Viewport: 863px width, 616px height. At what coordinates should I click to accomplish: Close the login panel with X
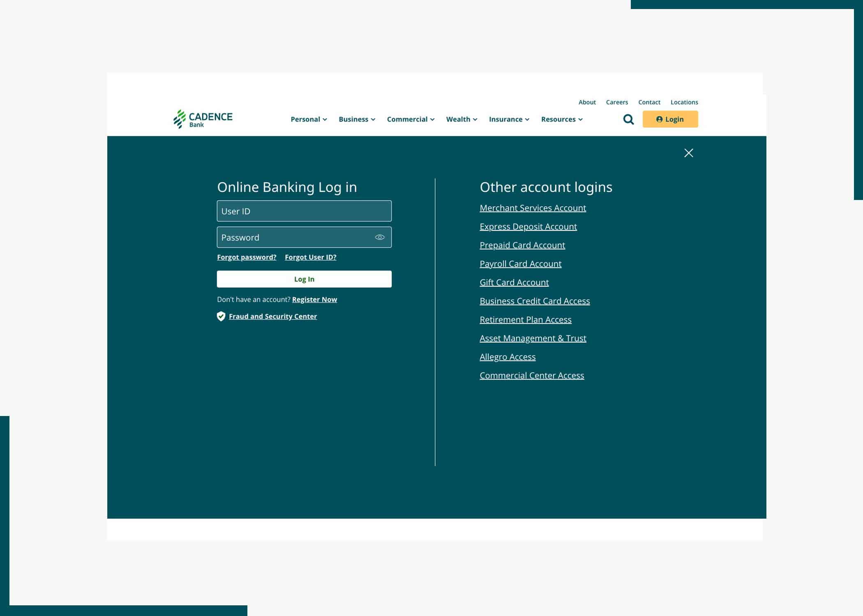(x=689, y=153)
